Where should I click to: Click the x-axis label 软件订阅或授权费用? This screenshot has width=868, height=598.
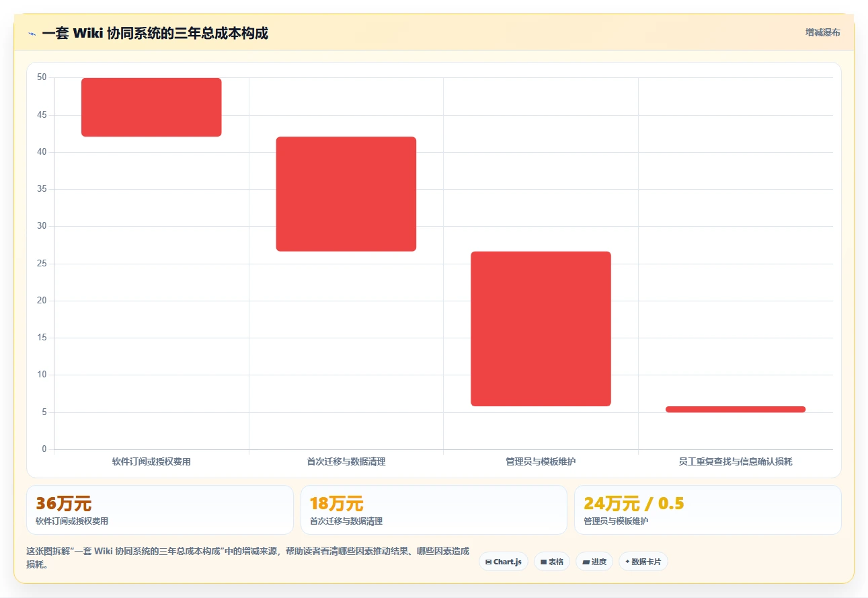tap(151, 461)
